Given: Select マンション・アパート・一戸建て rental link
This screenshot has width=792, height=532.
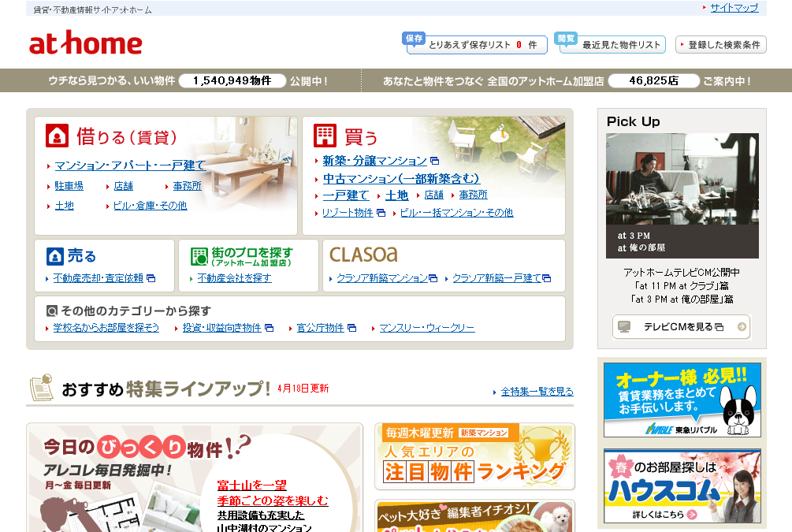Looking at the screenshot, I should pos(130,166).
